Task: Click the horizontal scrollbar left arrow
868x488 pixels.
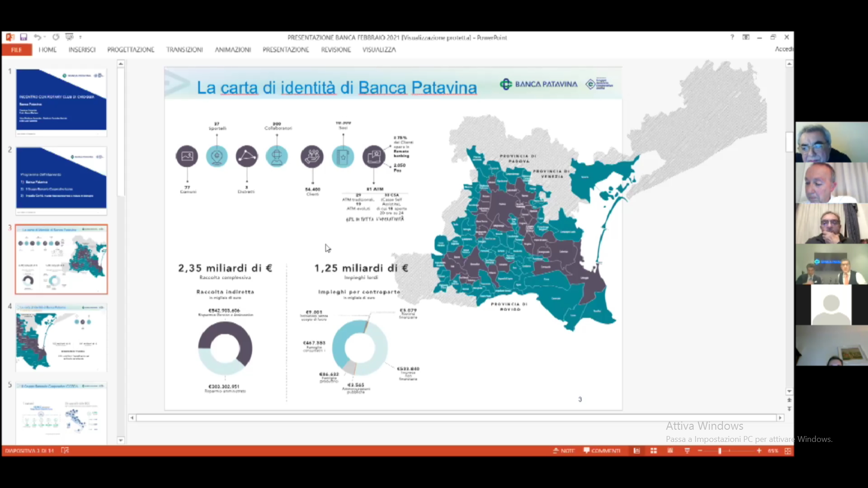Action: 132,418
